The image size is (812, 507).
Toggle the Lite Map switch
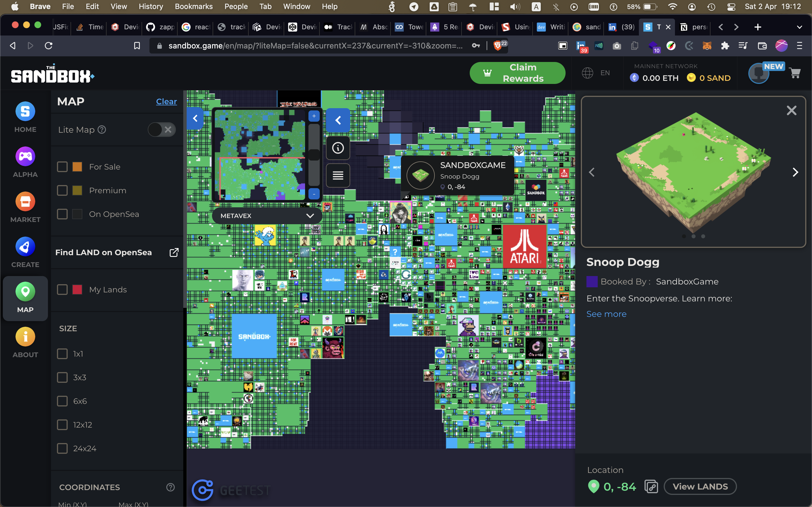click(162, 130)
